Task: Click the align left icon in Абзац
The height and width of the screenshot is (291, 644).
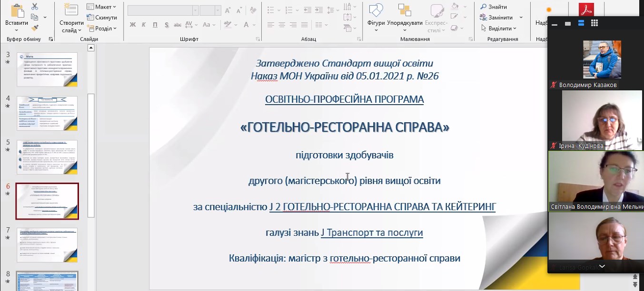Action: pyautogui.click(x=271, y=24)
